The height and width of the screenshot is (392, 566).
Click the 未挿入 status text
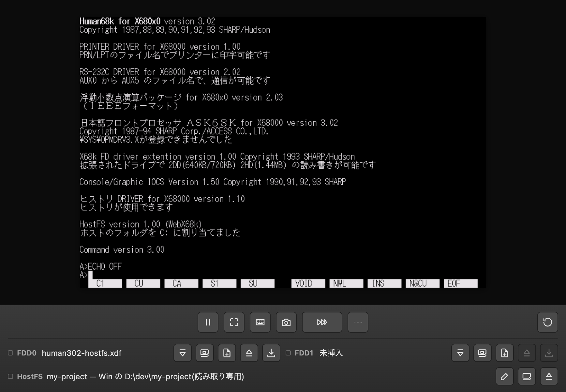[331, 353]
